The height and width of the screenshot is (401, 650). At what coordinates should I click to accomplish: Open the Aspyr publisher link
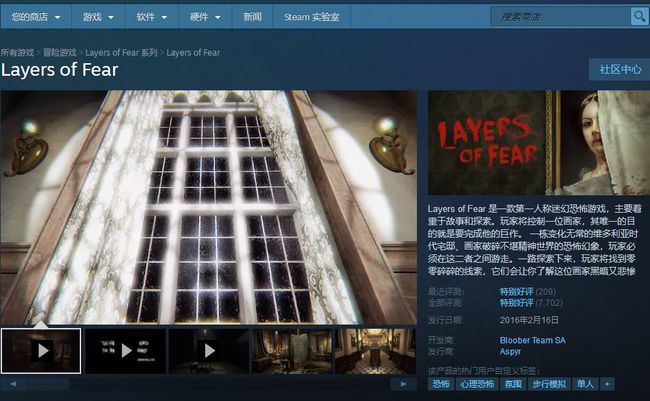point(512,353)
